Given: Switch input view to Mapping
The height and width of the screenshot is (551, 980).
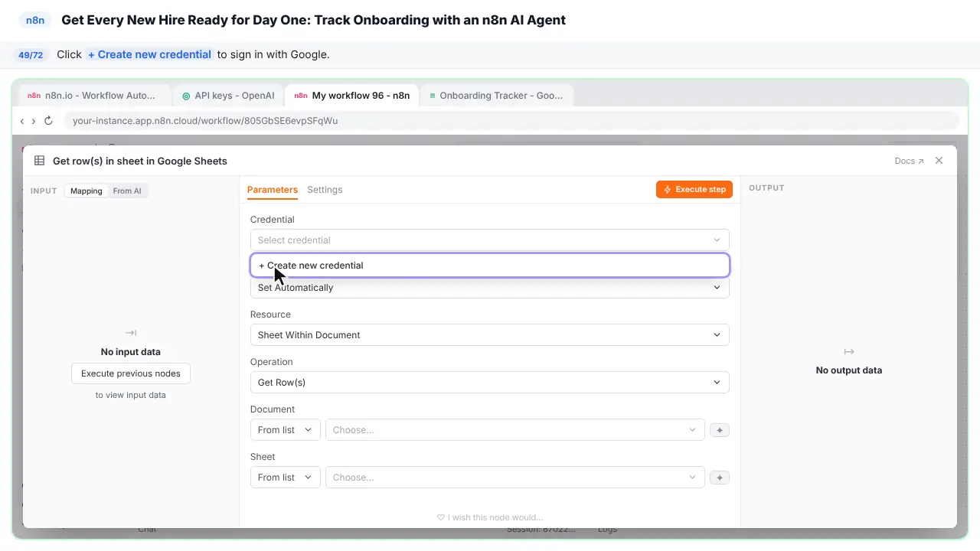Looking at the screenshot, I should (x=87, y=191).
